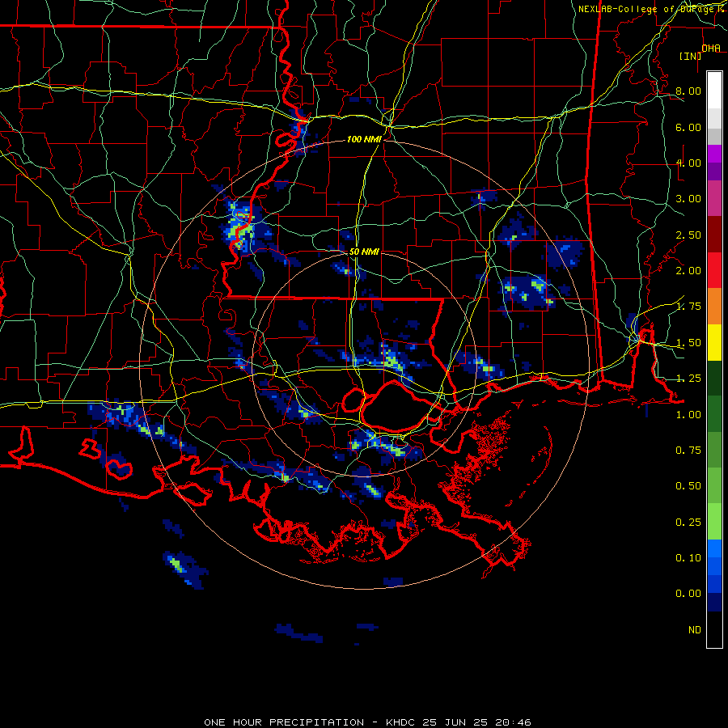Click the "1.50" scale label
The height and width of the screenshot is (728, 728).
(x=688, y=343)
